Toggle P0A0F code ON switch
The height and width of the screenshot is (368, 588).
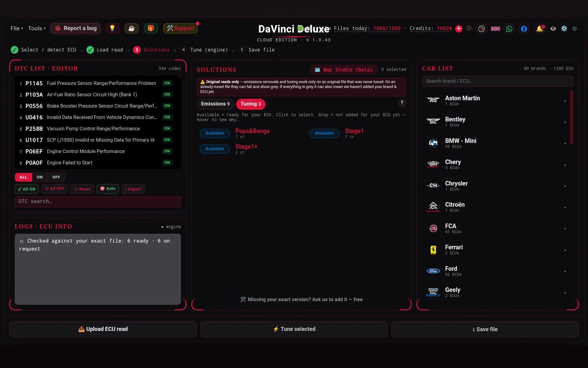(x=167, y=163)
